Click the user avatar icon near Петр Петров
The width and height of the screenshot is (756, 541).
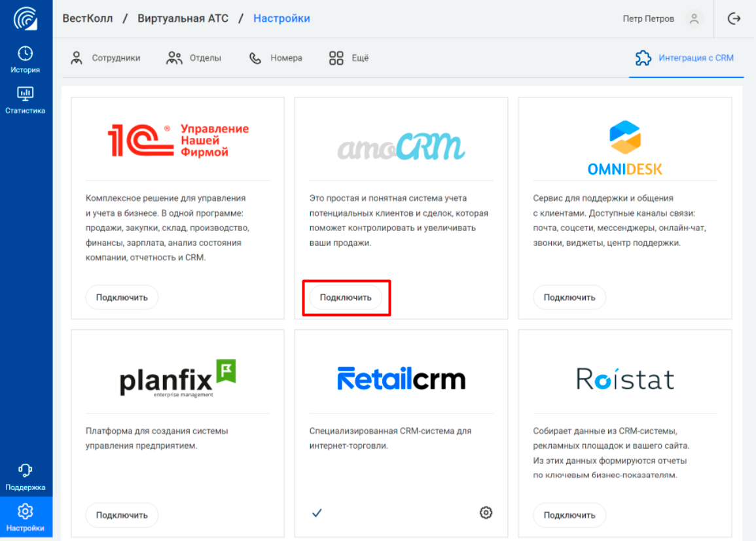click(x=694, y=19)
